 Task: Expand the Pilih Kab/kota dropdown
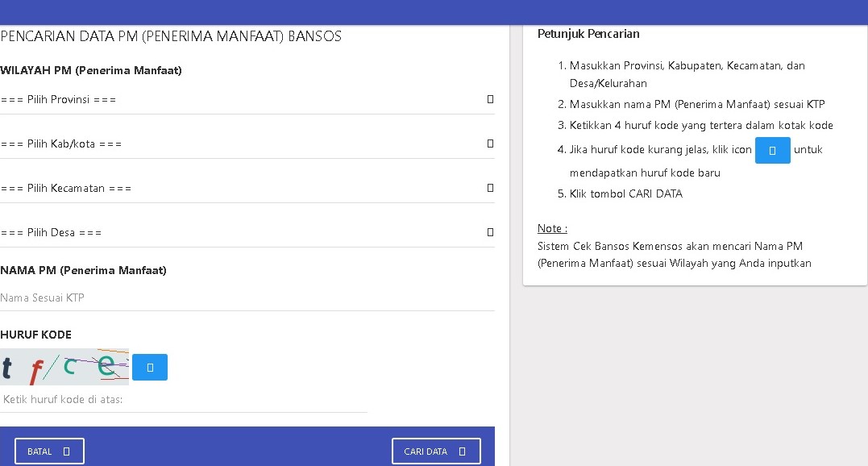[x=247, y=144]
